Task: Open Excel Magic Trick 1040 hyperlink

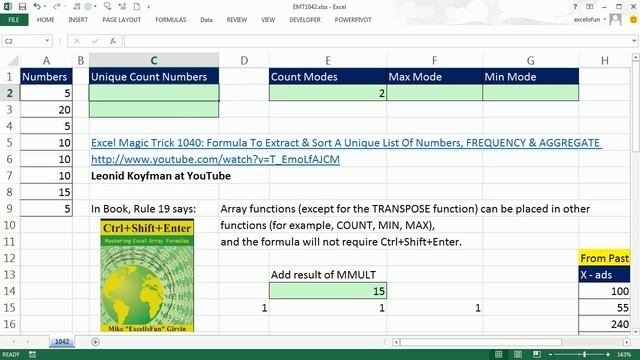Action: (346, 143)
